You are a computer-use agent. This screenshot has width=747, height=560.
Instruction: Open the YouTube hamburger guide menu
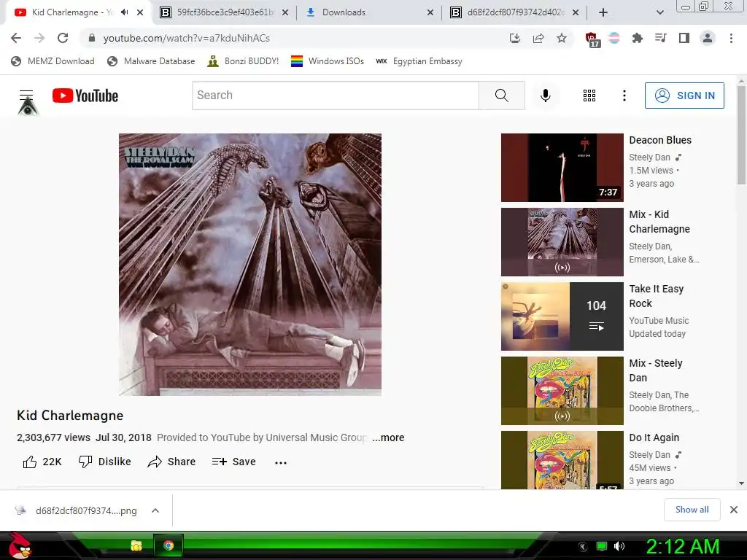click(x=26, y=95)
